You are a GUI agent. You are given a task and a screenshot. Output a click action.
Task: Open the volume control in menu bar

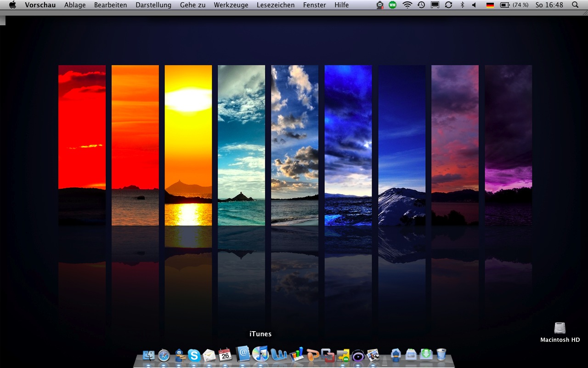(x=475, y=5)
